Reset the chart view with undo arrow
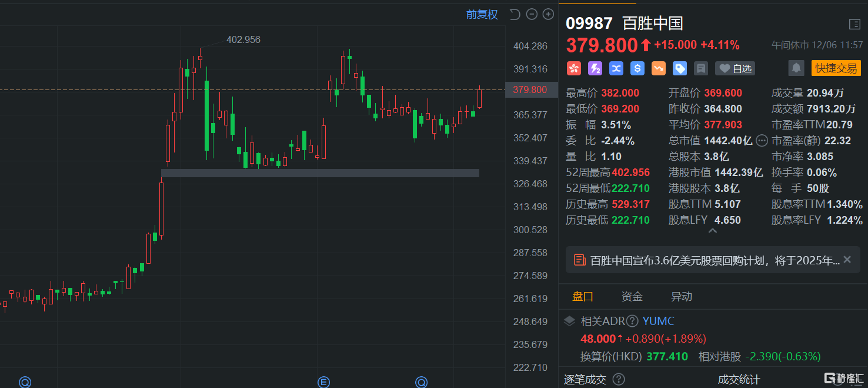Image resolution: width=868 pixels, height=388 pixels. (x=515, y=15)
